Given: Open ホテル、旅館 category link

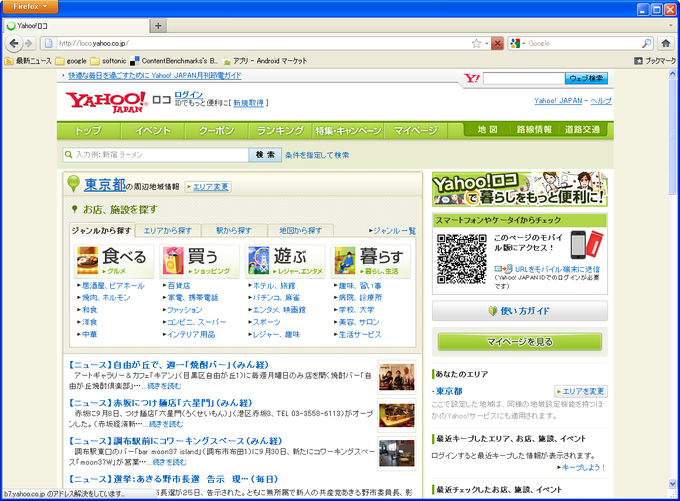Looking at the screenshot, I should click(274, 285).
